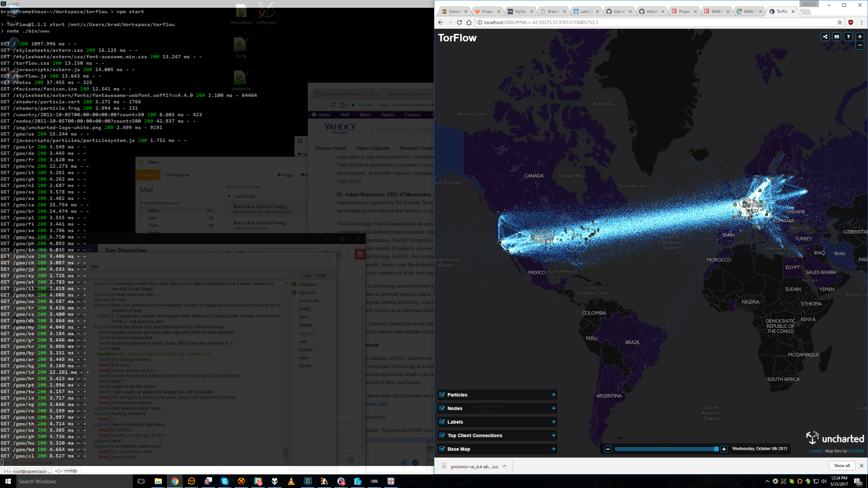
Task: Open Help menu in IRC window
Action: coord(95,266)
